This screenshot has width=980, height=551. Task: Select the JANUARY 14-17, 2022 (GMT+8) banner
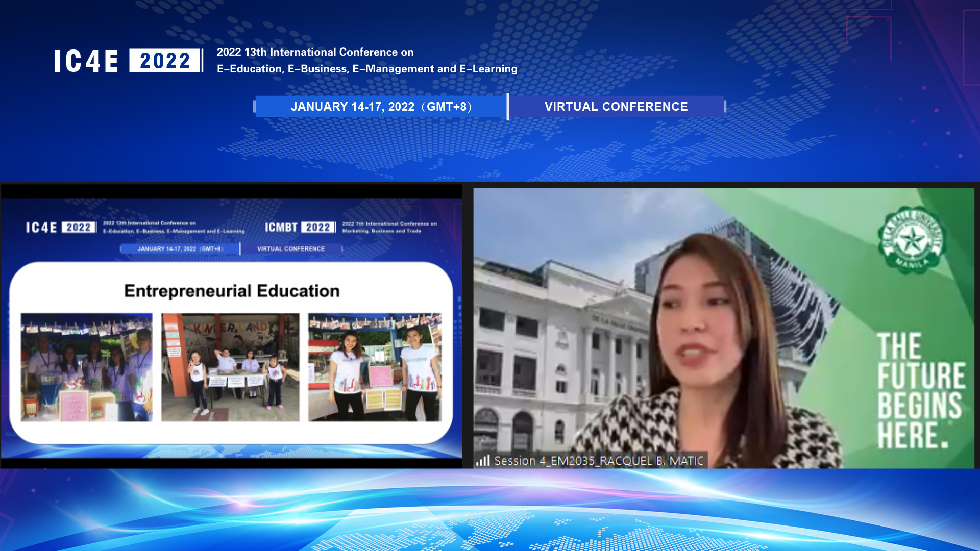381,107
